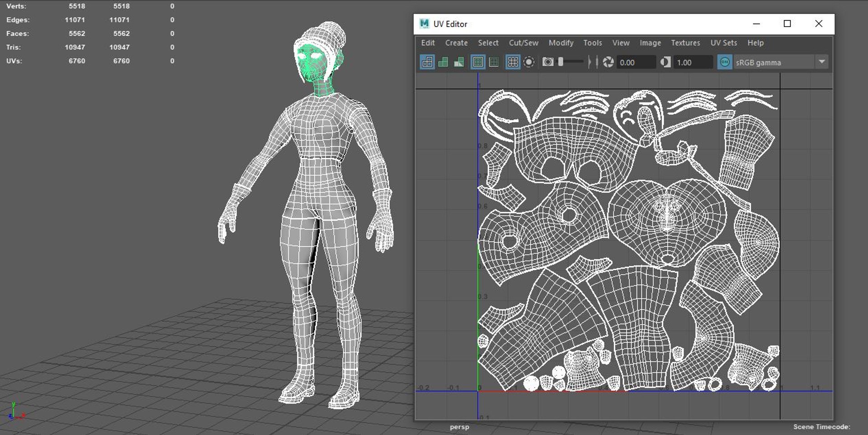Viewport: 868px width, 435px height.
Task: Click the toolbar collapse handle near slider
Action: [x=590, y=62]
